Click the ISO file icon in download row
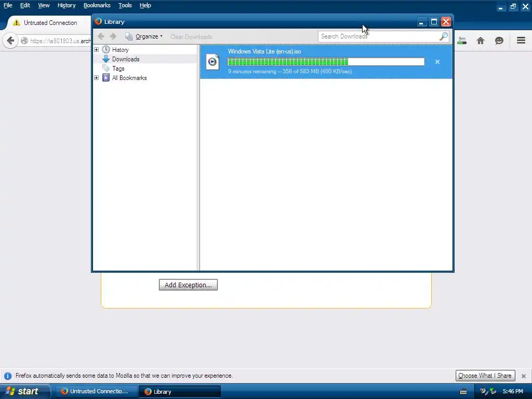Viewport: 532px width, 399px height. [212, 62]
